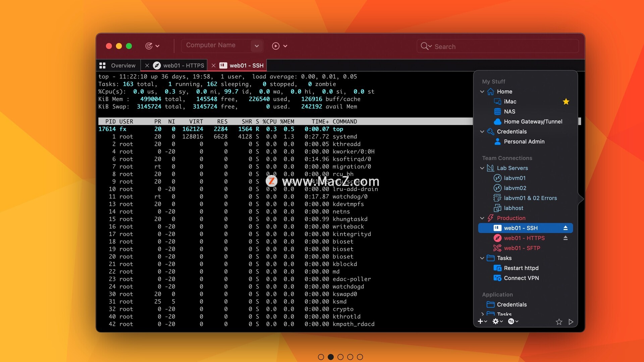The image size is (644, 362).
Task: Close the web01 - HTTPS tab
Action: click(x=147, y=65)
